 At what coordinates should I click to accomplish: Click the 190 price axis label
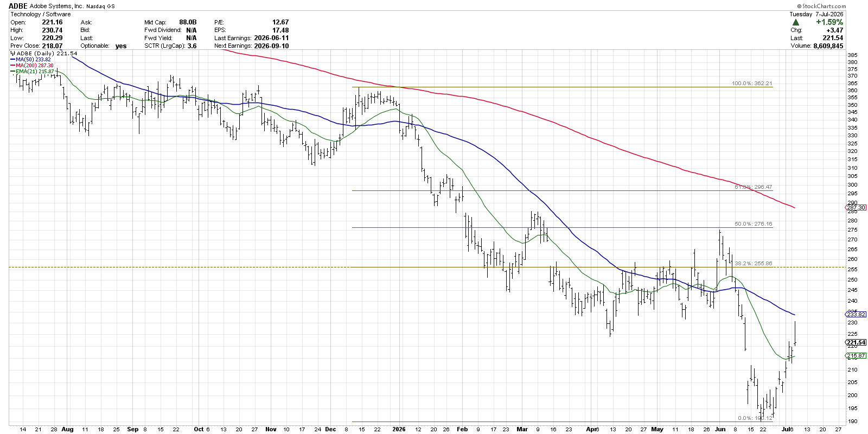[852, 421]
